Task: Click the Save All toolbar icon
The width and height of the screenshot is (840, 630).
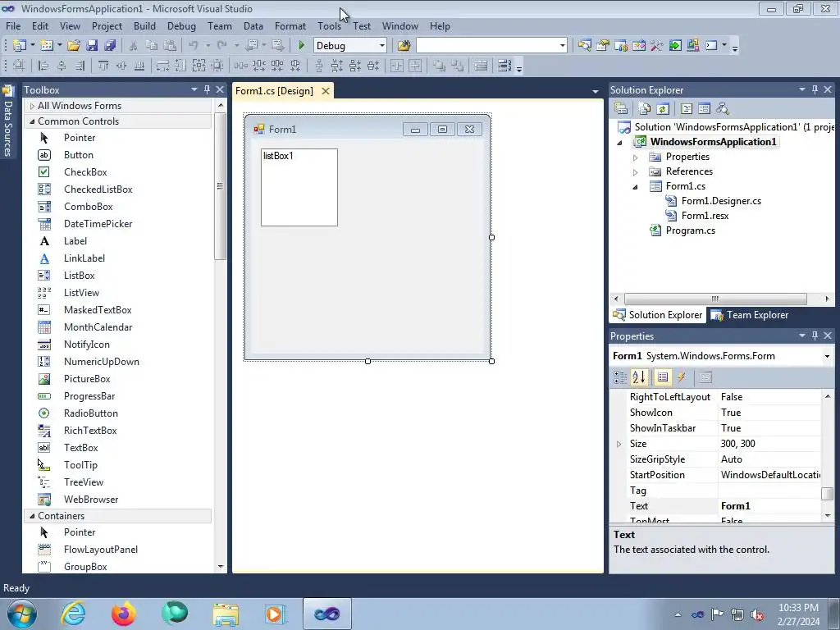Action: coord(111,46)
